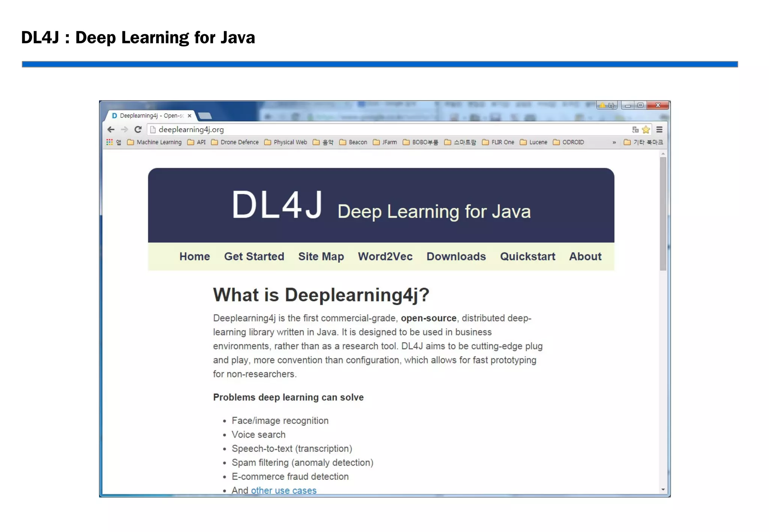Minimize the Chrome window
This screenshot has width=769, height=532.
tap(627, 105)
